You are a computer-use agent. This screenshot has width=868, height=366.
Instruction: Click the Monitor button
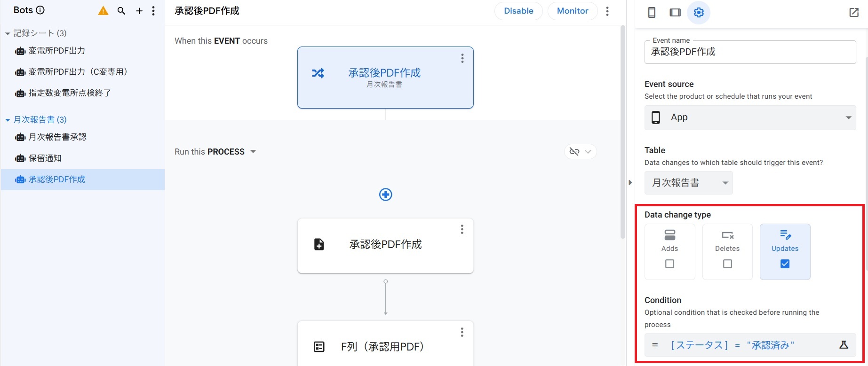pos(572,11)
